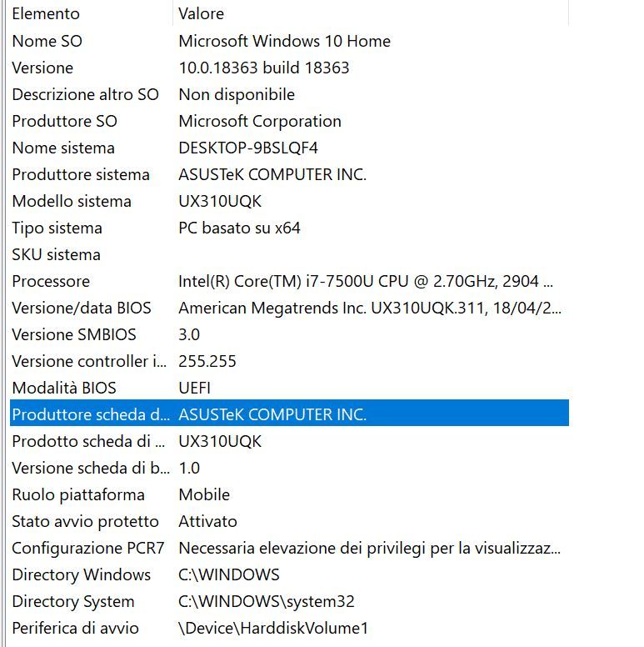Select value 255.255
This screenshot has width=644, height=647.
[x=207, y=362]
